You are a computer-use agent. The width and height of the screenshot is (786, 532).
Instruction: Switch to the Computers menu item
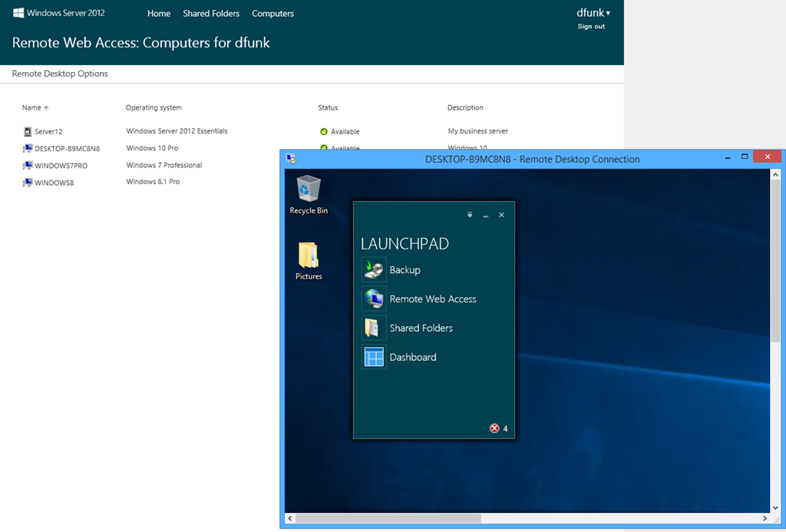pyautogui.click(x=272, y=14)
